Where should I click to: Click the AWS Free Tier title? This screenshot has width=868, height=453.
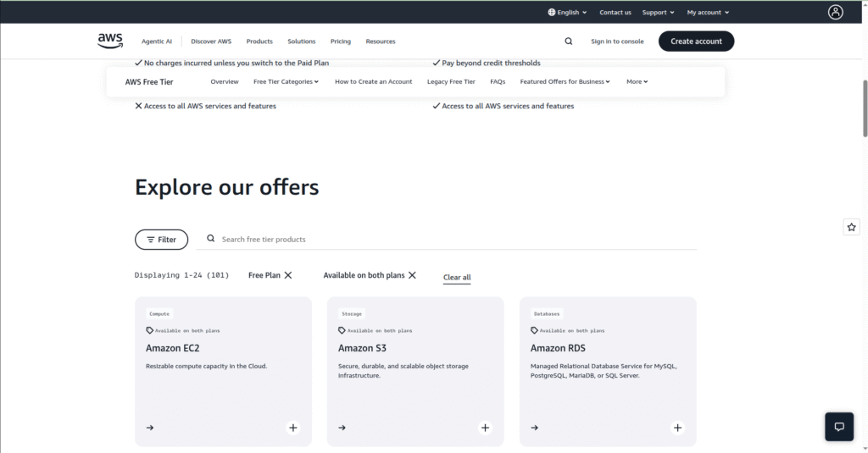(x=149, y=82)
